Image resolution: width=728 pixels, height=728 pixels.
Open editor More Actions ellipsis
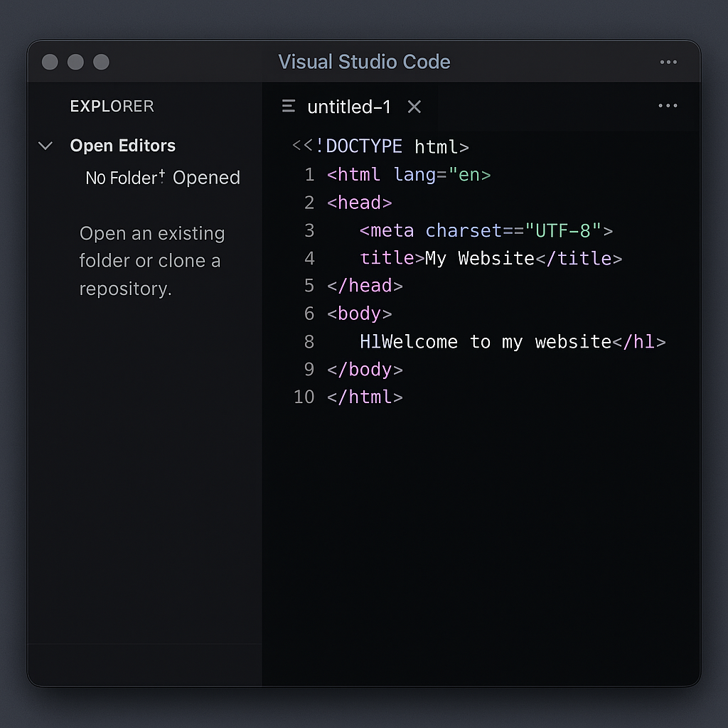668,107
